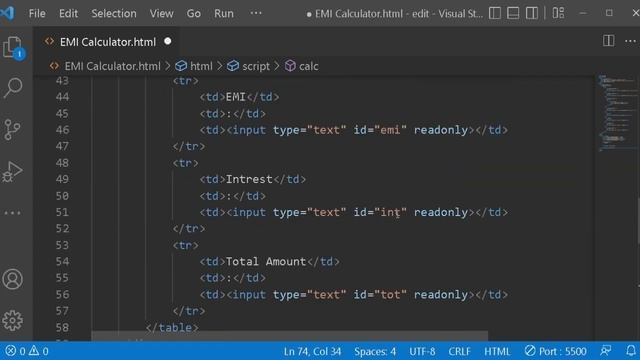Screen dimensions: 640x360
Task: Click line number 51 in gutter
Action: point(62,212)
